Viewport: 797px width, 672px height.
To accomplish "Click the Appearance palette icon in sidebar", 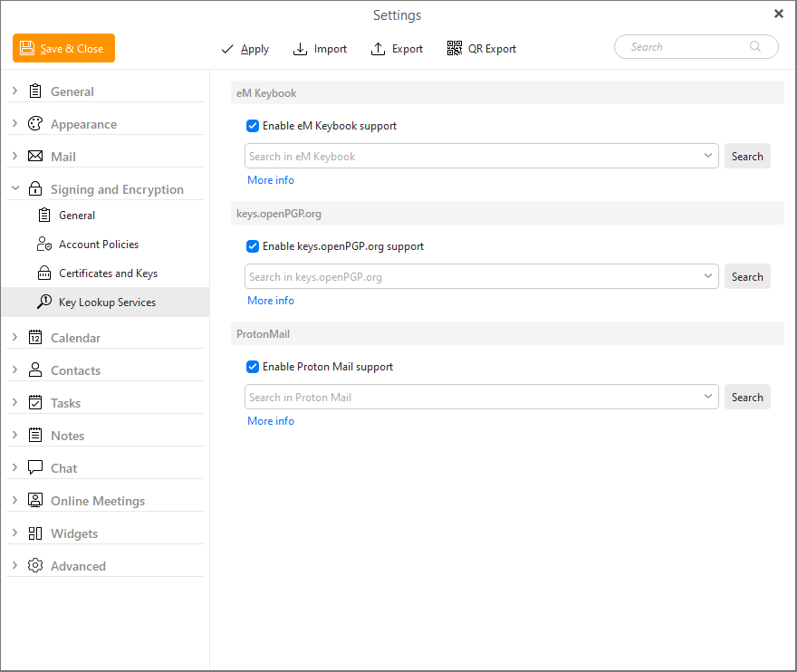I will tap(35, 124).
